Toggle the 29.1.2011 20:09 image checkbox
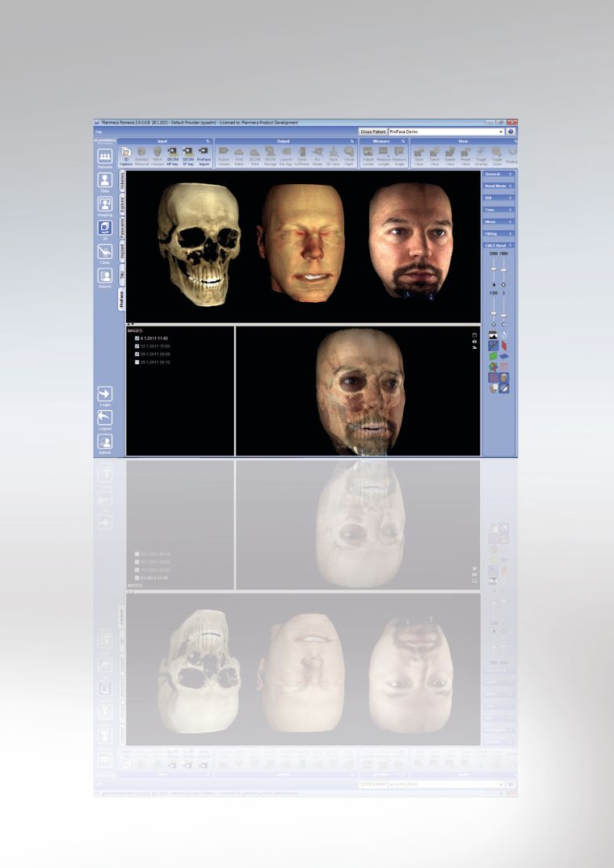614x868 pixels. click(137, 354)
